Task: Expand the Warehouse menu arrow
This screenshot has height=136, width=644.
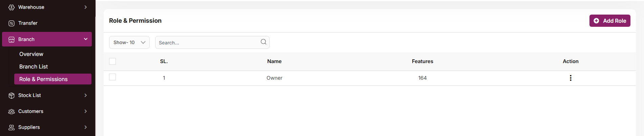Action: (x=86, y=7)
